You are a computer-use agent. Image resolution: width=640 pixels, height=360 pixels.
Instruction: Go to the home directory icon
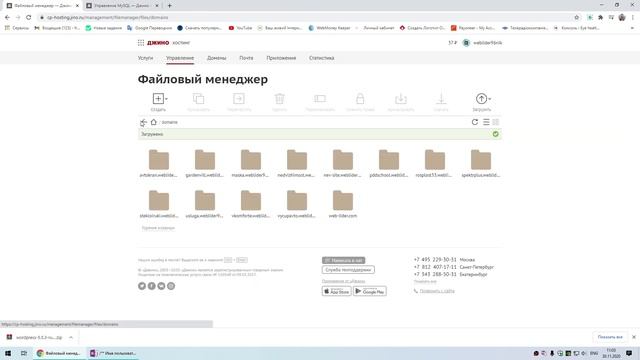(153, 122)
